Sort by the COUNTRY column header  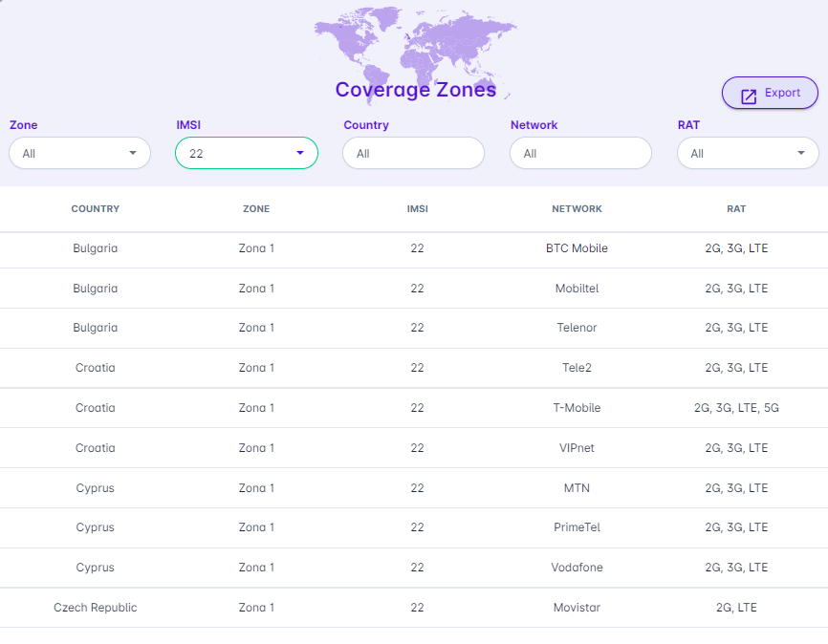[x=96, y=208]
